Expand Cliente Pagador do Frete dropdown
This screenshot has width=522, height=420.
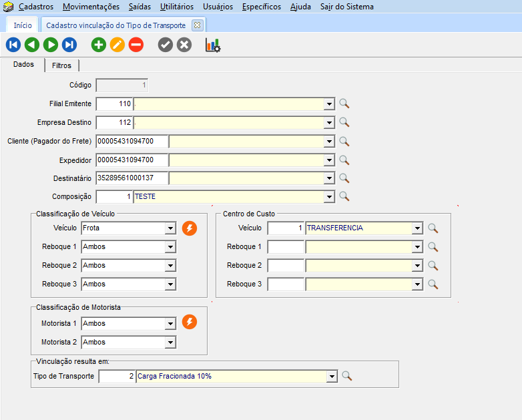[329, 142]
